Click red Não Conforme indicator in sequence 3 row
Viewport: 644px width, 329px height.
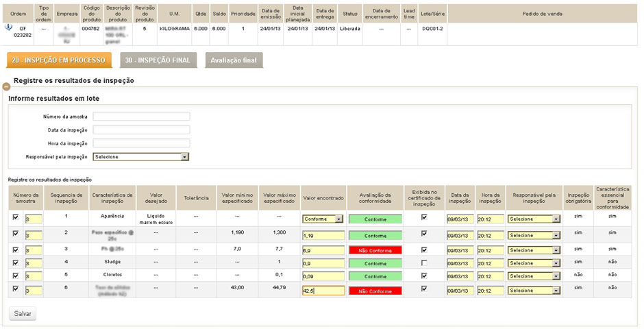point(375,251)
